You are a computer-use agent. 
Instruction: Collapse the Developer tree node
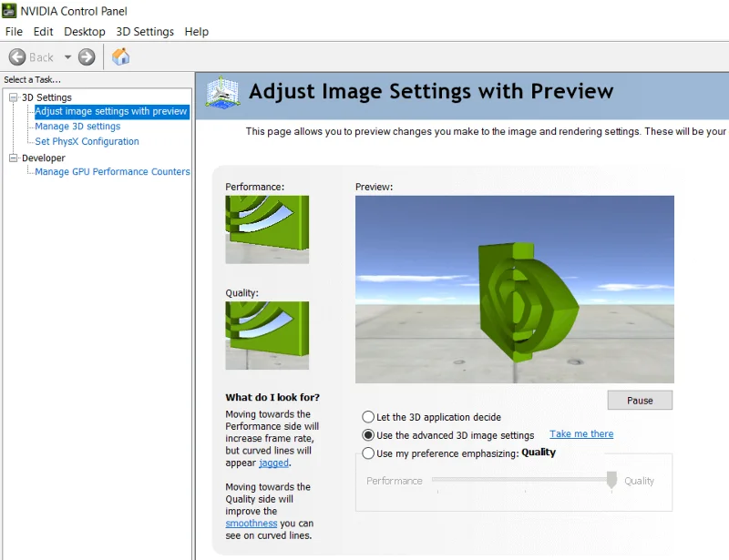(x=14, y=158)
